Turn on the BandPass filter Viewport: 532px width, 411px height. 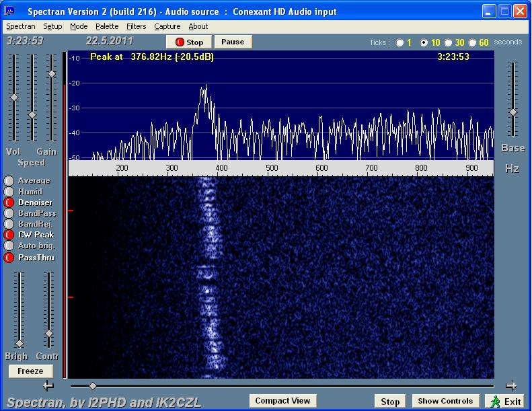[x=9, y=213]
